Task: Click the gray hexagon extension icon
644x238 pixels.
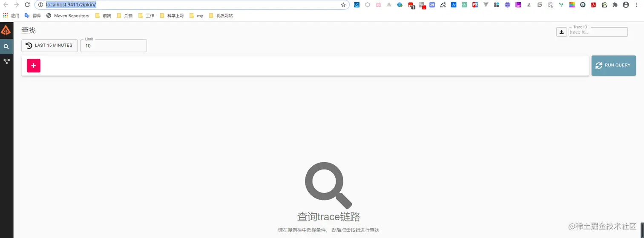Action: click(367, 5)
